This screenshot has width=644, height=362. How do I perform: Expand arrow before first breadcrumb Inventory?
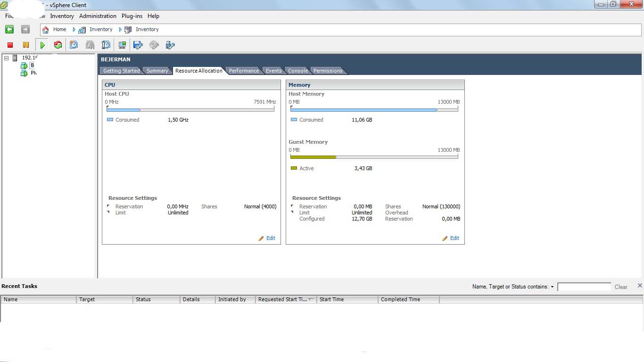coord(74,29)
